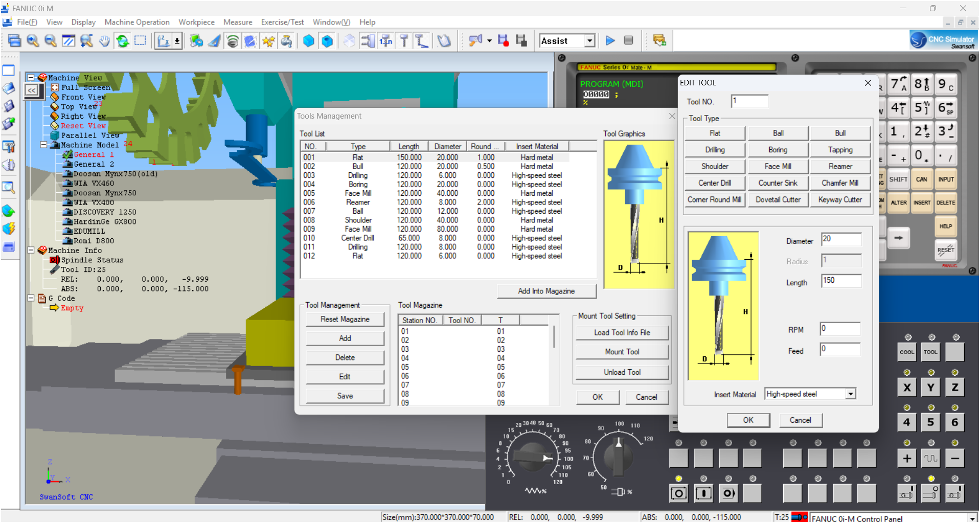
Task: Click the green rotate view icon
Action: tap(122, 41)
